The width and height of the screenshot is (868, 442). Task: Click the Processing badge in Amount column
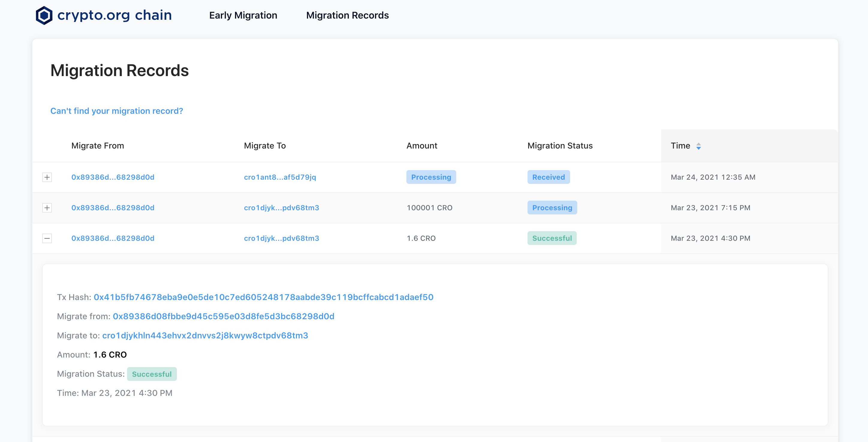coord(431,177)
